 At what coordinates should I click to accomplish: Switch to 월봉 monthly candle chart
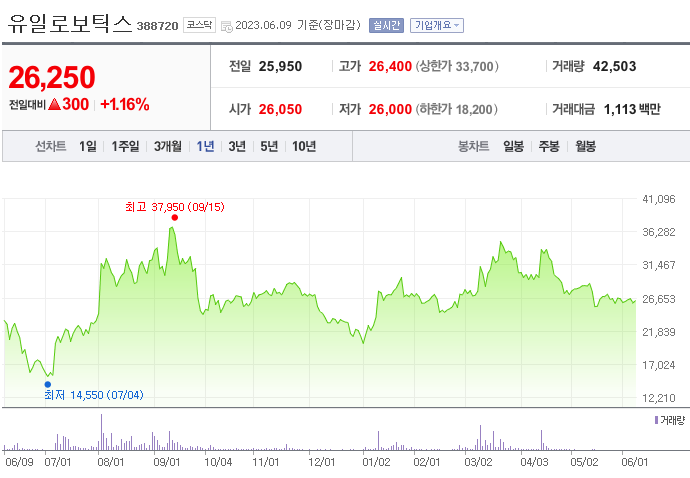click(585, 146)
